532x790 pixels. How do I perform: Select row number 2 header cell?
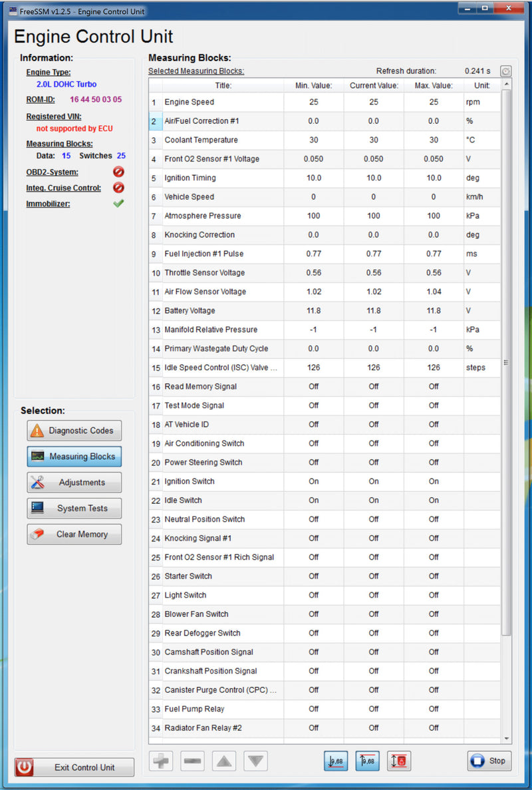click(x=156, y=121)
